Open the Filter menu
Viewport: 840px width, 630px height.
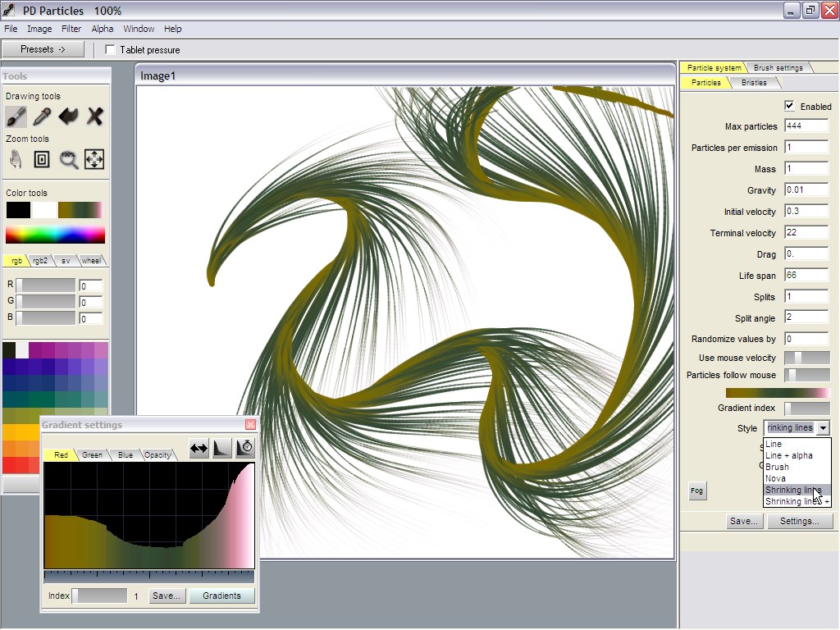[71, 29]
